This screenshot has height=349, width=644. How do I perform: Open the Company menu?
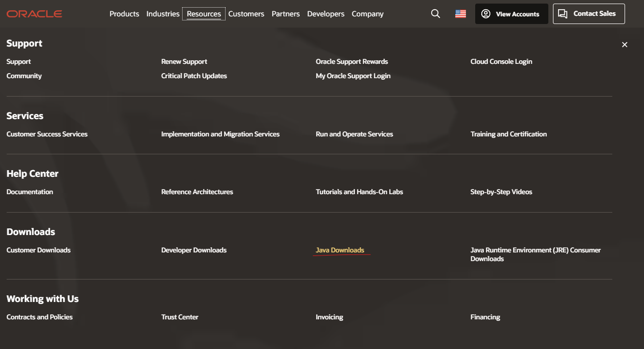(x=368, y=14)
